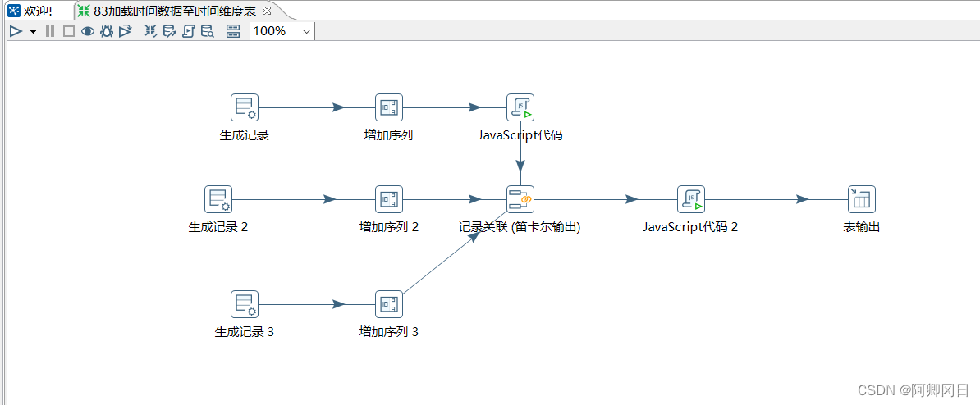This screenshot has height=405, width=980.
Task: Select the 增加序列 3 step node
Action: pyautogui.click(x=389, y=304)
